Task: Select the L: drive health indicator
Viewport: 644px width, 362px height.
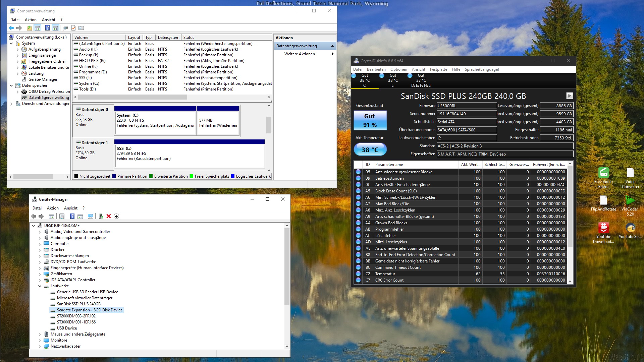Action: pos(393,80)
